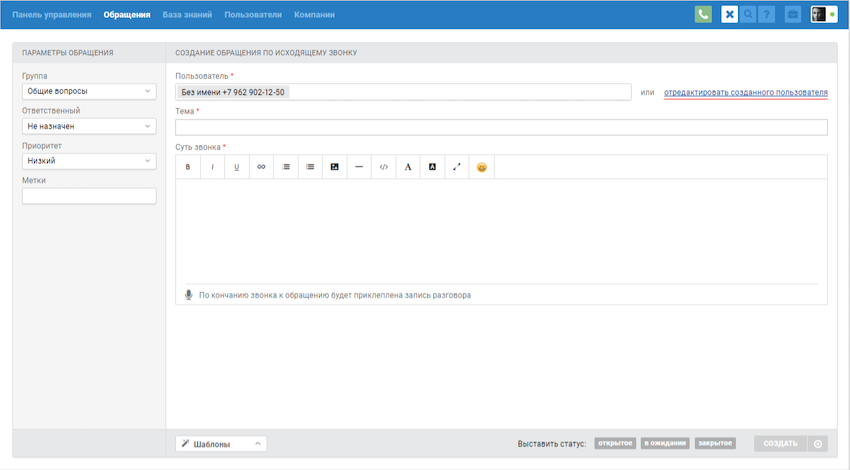850x470 pixels.
Task: Open the Ответственный dropdown Не назначен
Action: 89,126
